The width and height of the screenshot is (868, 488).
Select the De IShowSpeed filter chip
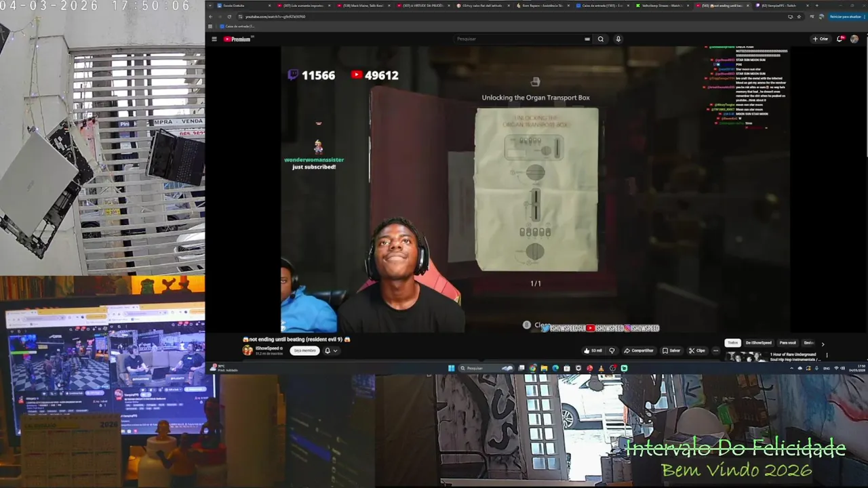coord(759,343)
